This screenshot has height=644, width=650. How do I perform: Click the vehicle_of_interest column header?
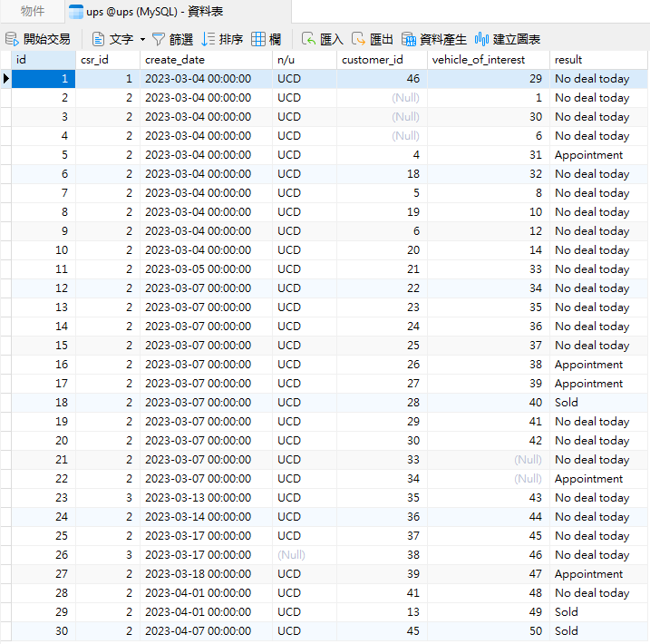(488, 59)
